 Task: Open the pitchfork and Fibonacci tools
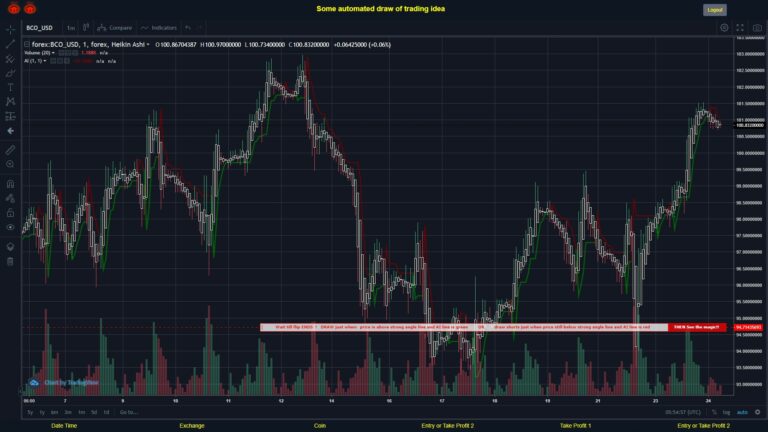coord(10,59)
